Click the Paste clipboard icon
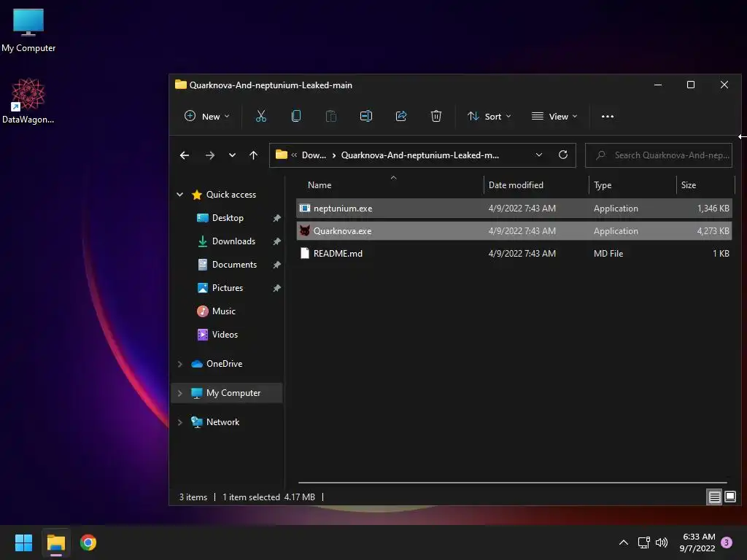The image size is (747, 560). click(331, 116)
